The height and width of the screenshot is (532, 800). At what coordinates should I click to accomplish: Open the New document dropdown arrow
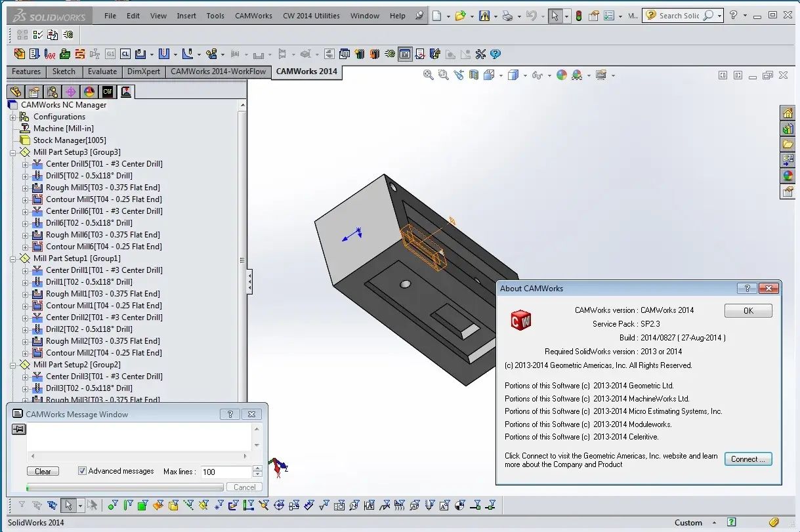pos(447,16)
